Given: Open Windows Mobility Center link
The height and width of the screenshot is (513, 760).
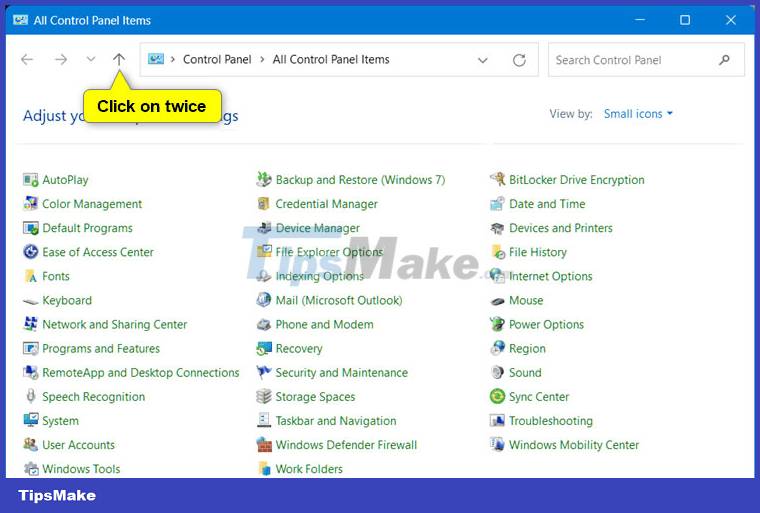Looking at the screenshot, I should tap(574, 445).
